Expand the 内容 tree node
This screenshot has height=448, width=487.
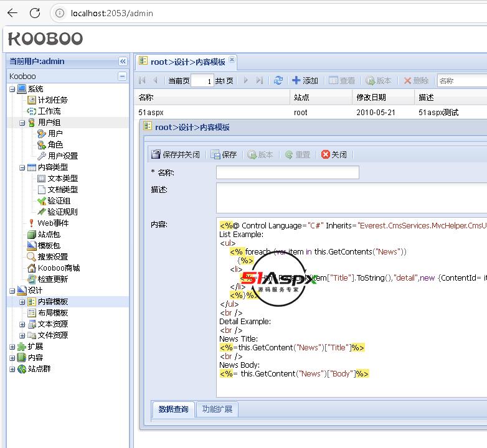pos(12,358)
